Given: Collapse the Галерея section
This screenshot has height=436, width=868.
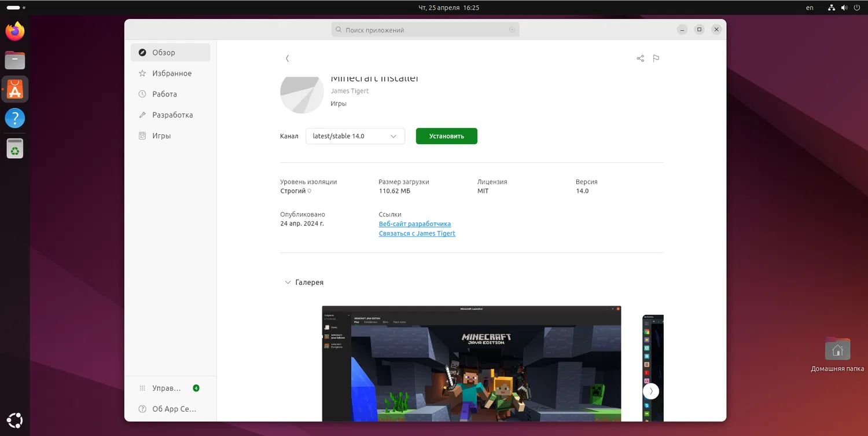Looking at the screenshot, I should (x=288, y=283).
